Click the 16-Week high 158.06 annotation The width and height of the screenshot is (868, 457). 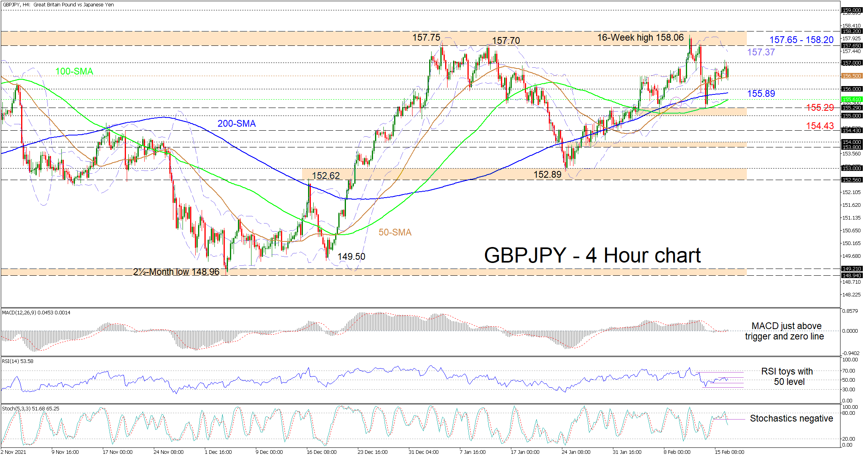click(x=640, y=38)
